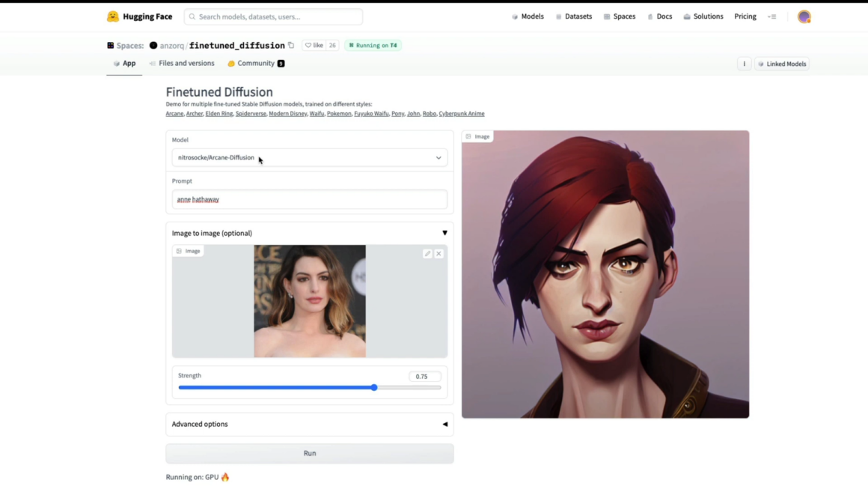Click inside the Prompt text field
This screenshot has height=489, width=868.
(x=310, y=199)
